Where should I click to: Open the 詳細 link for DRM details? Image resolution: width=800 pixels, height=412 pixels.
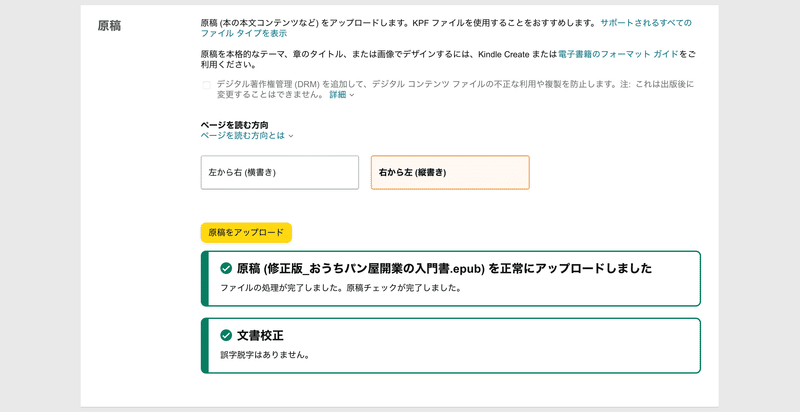[x=337, y=94]
